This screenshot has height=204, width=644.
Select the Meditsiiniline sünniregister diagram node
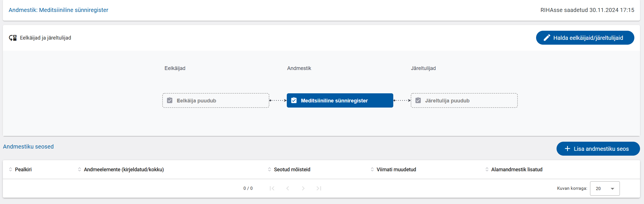340,100
